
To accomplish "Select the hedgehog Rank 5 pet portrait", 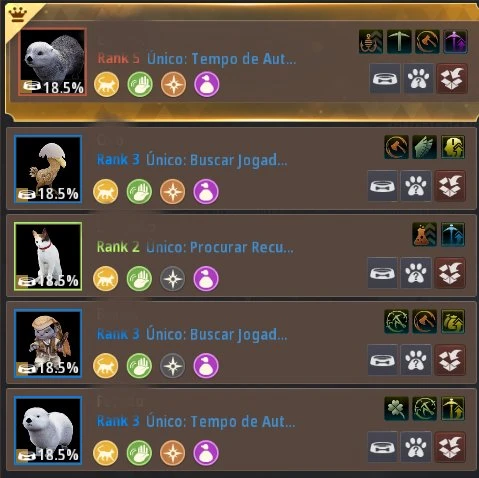I will [53, 62].
